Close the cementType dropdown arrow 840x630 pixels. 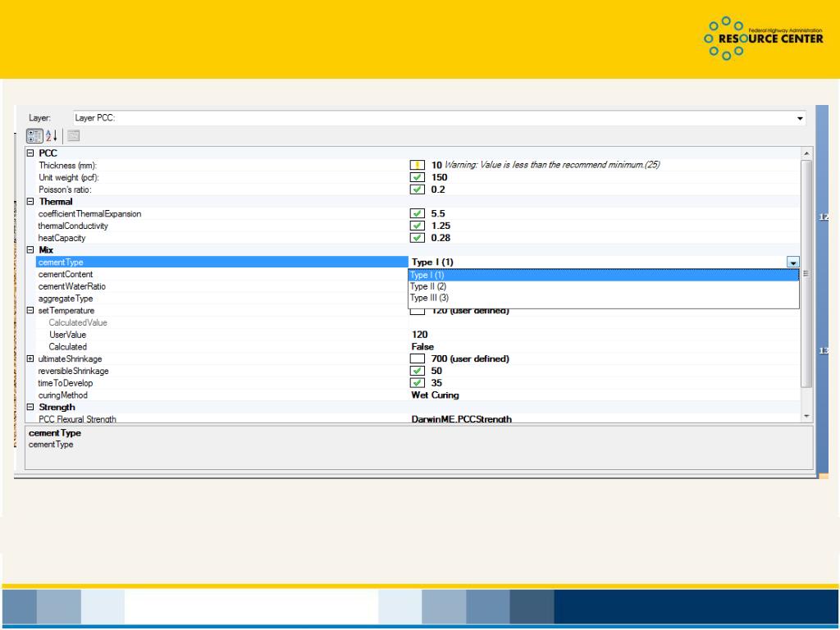793,262
